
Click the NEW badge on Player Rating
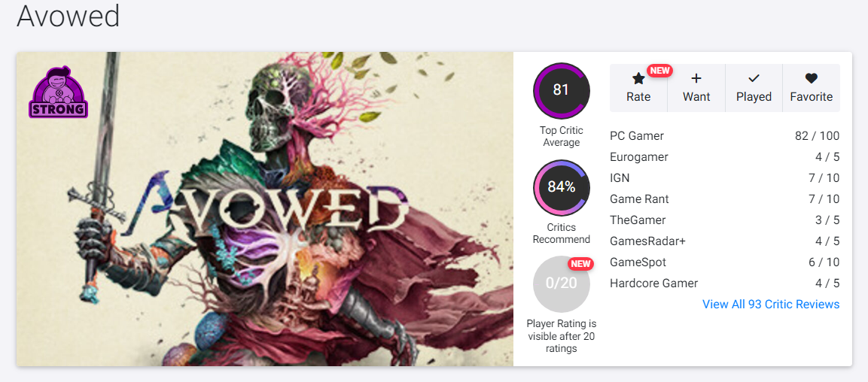point(580,264)
